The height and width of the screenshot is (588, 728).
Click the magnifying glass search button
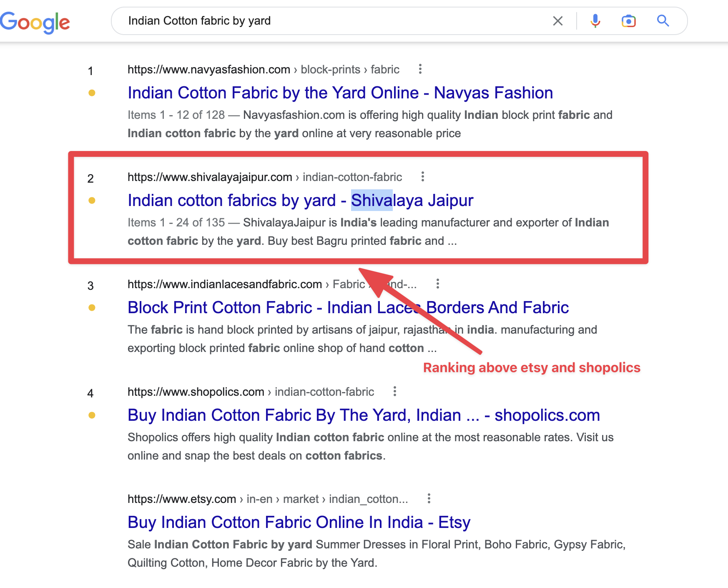(x=663, y=21)
